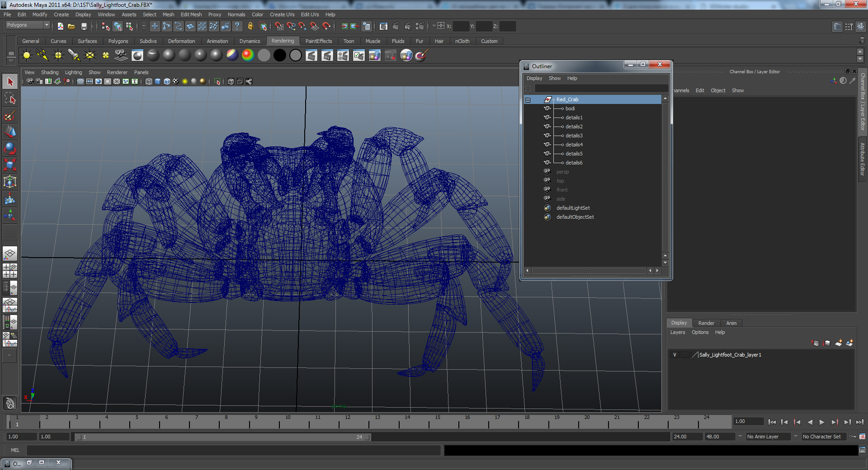Open the No Character Set dropdown arrow

[x=796, y=437]
